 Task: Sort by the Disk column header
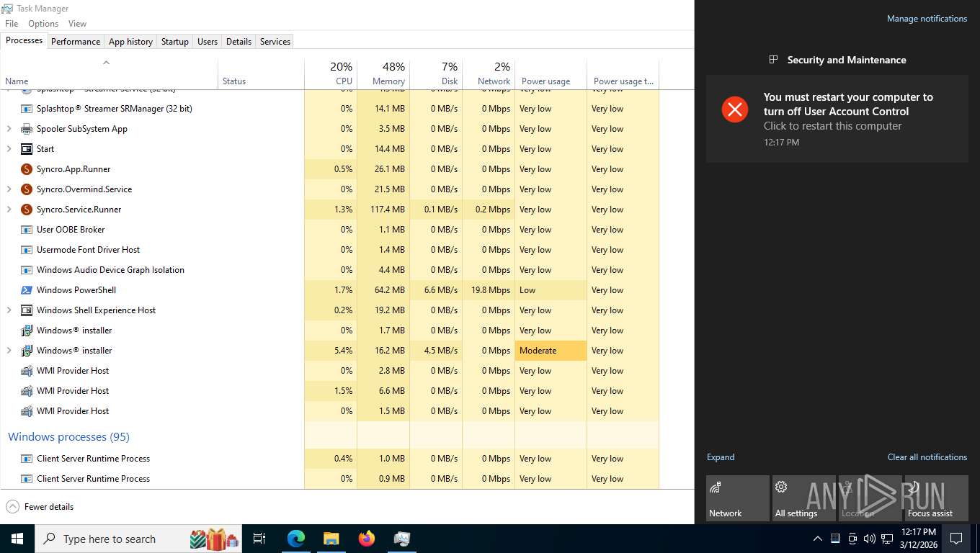[x=436, y=73]
